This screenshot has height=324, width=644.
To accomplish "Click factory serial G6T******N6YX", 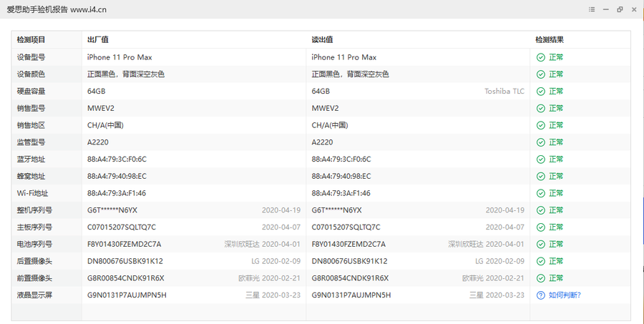I will [112, 210].
